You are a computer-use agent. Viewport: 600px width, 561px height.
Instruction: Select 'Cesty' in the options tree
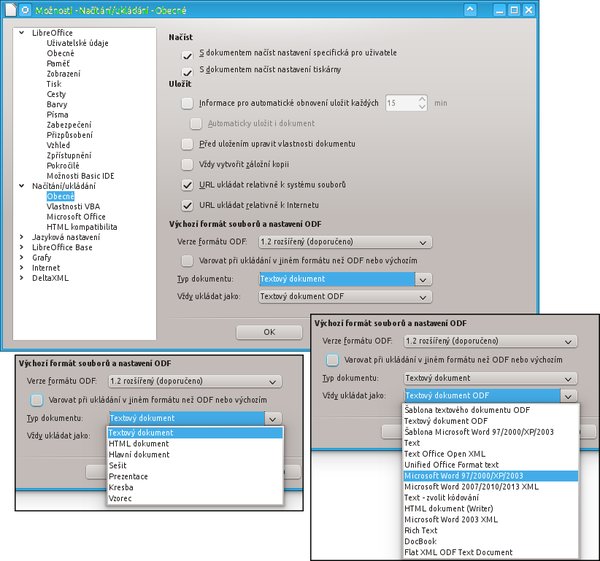click(x=56, y=94)
